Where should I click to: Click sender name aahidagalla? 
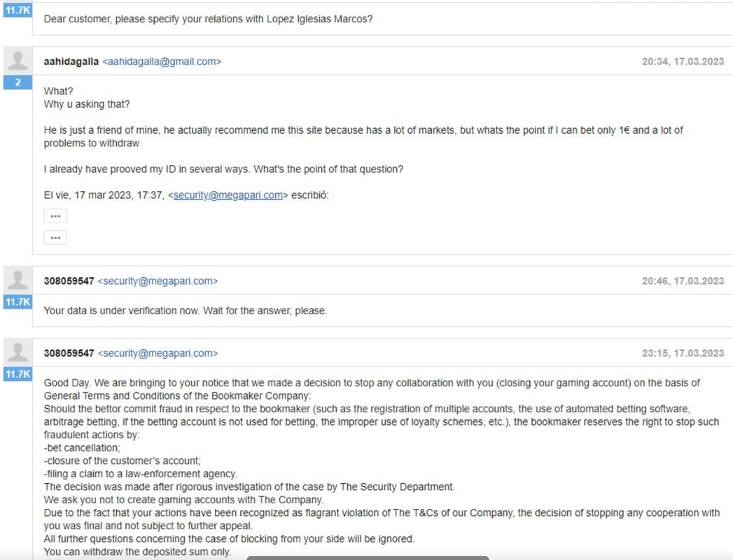click(x=71, y=61)
